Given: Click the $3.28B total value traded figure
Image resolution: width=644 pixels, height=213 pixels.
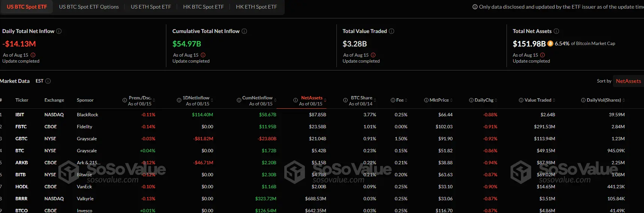Looking at the screenshot, I should (x=354, y=44).
